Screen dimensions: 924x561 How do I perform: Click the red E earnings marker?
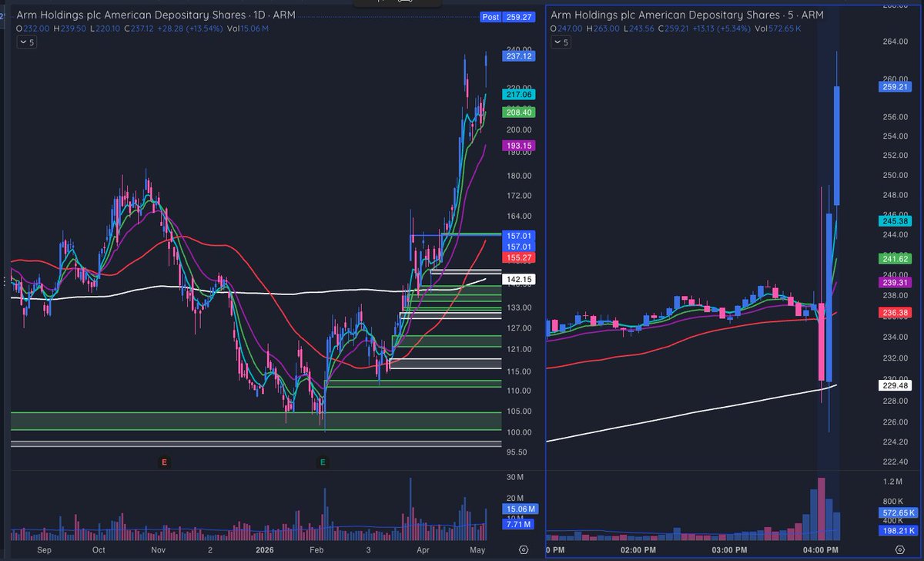tap(164, 462)
